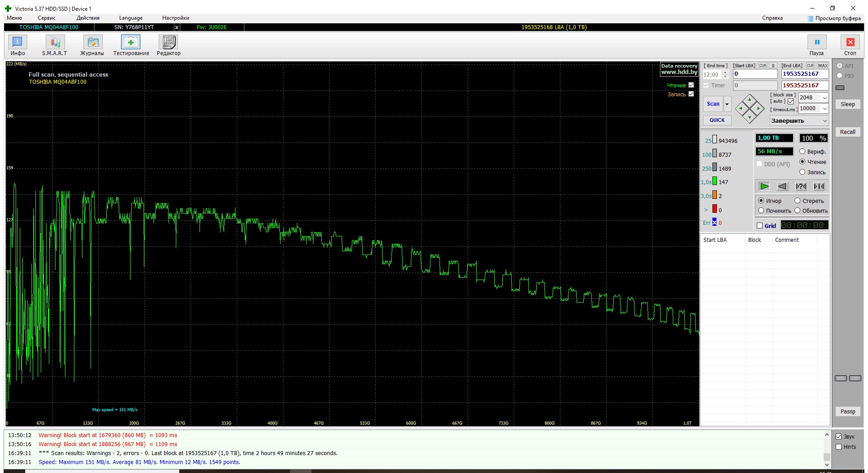Select the Починить remap radio option
Image resolution: width=868 pixels, height=473 pixels.
[761, 211]
